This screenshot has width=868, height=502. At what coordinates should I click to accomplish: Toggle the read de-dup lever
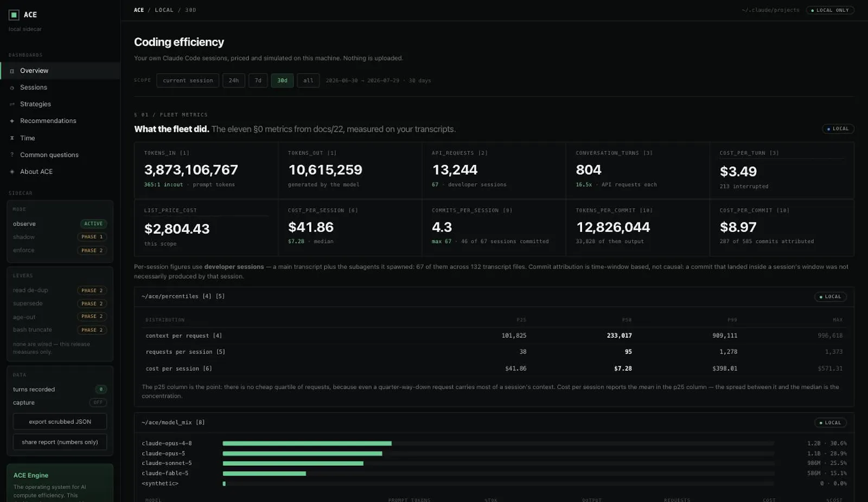60,291
